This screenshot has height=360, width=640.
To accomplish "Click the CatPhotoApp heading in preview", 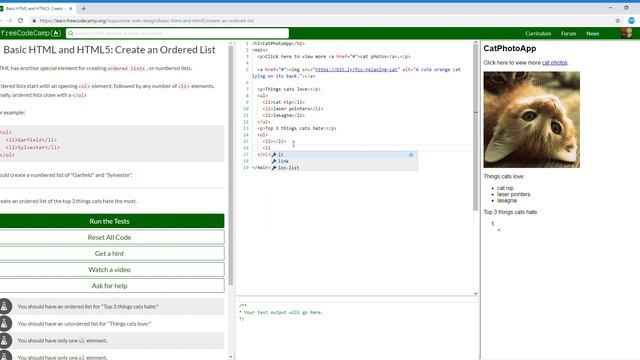I will (510, 49).
